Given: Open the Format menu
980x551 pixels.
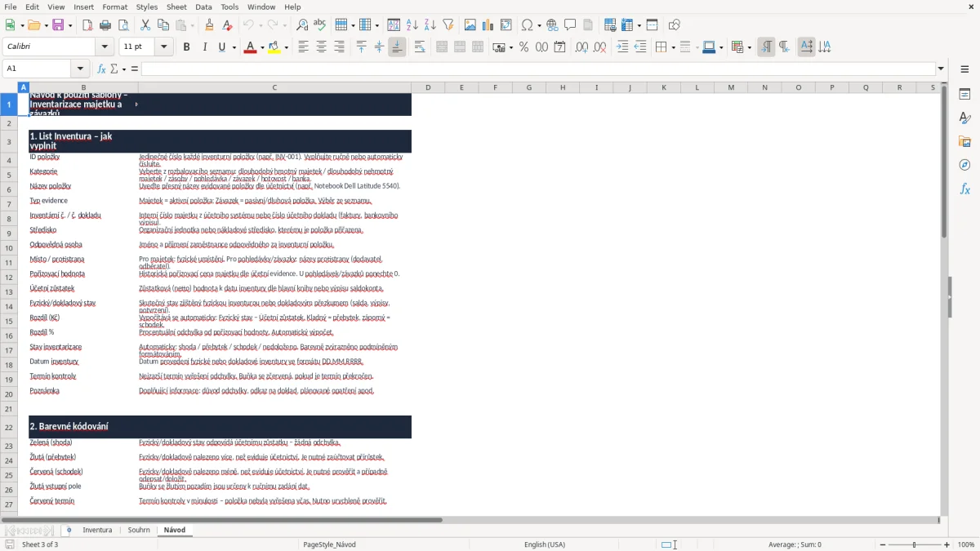Looking at the screenshot, I should (x=114, y=7).
